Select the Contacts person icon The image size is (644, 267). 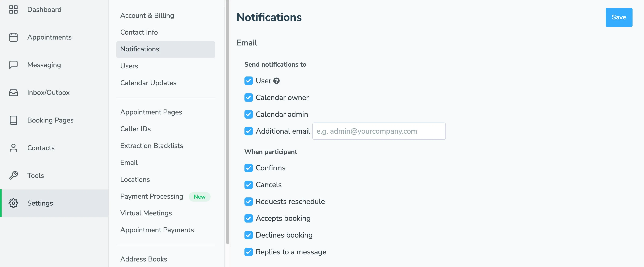pyautogui.click(x=13, y=148)
